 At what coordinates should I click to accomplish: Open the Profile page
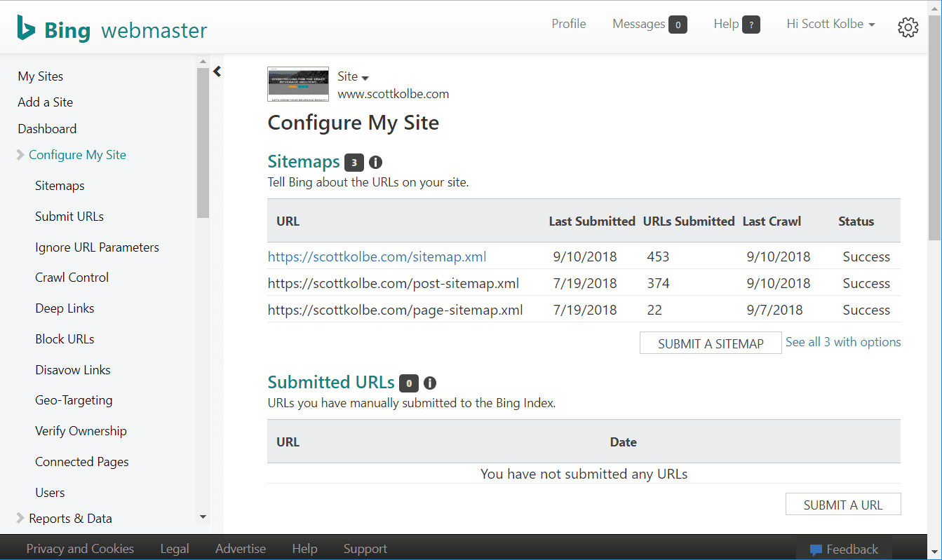[569, 24]
